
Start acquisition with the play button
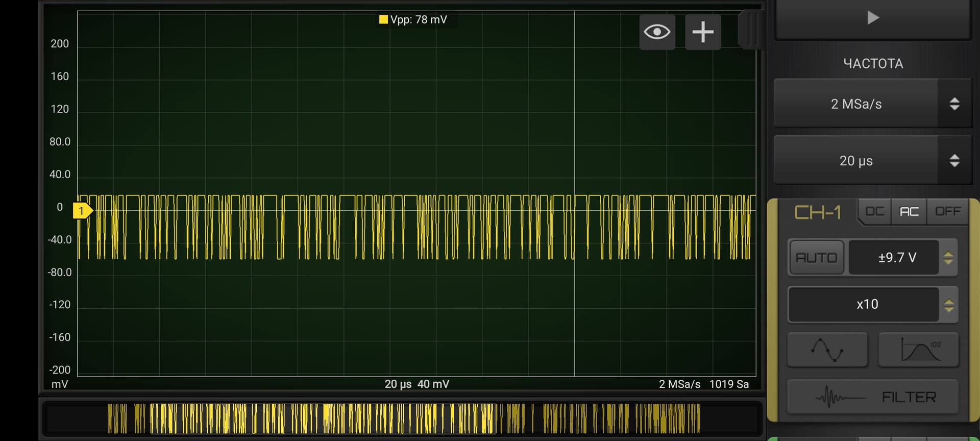(x=873, y=18)
